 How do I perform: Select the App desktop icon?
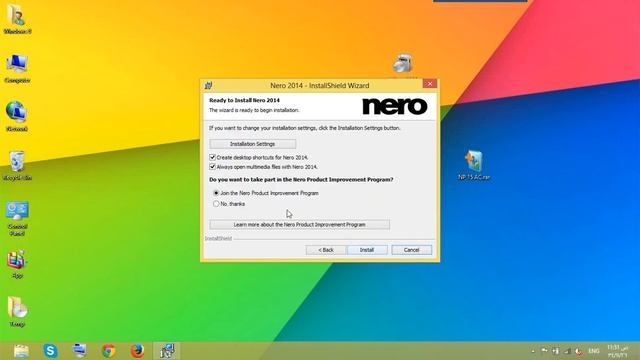[x=17, y=264]
